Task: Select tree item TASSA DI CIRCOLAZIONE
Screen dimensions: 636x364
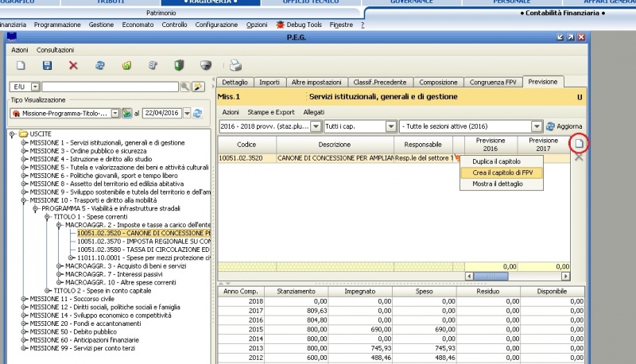Action: (143, 250)
